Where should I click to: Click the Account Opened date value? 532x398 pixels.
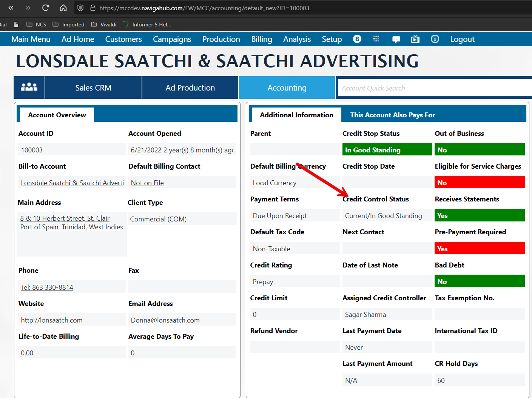182,150
